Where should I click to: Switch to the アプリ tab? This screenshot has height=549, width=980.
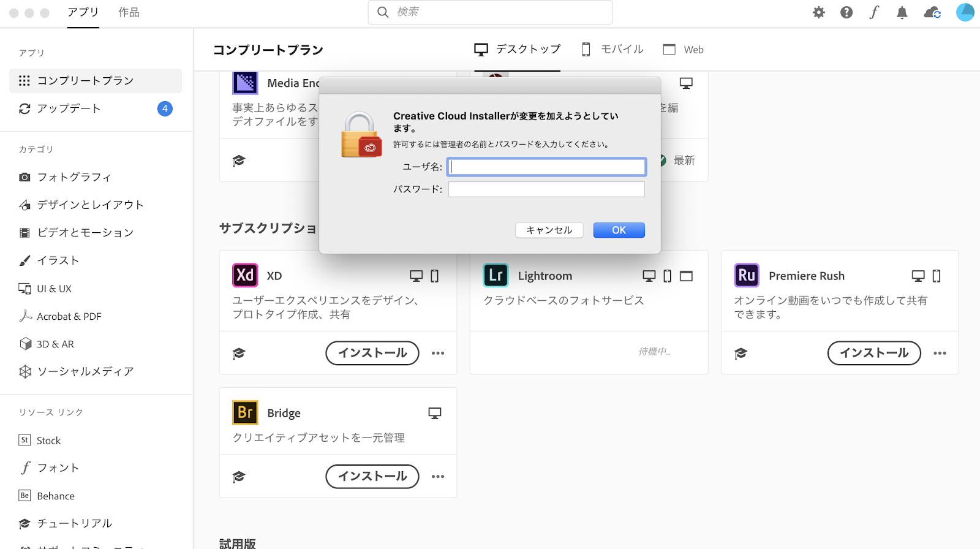[83, 12]
